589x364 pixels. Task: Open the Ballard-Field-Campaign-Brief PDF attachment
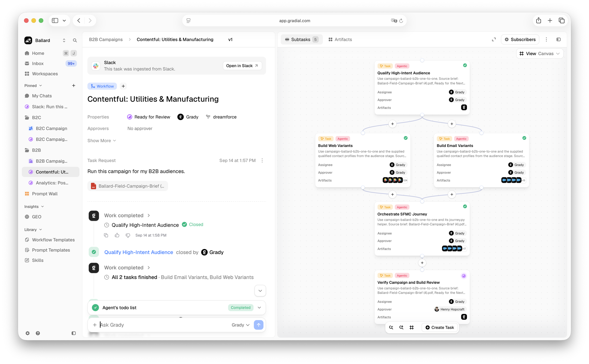[128, 186]
